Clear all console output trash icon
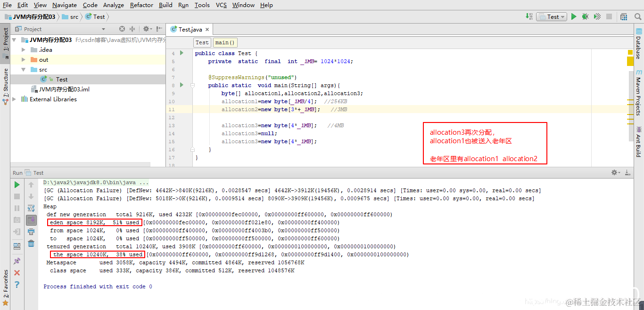The width and height of the screenshot is (644, 310). click(x=31, y=244)
